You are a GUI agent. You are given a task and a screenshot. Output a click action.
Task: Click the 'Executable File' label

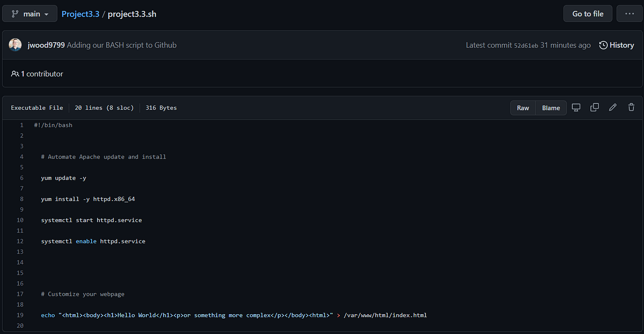click(x=37, y=108)
